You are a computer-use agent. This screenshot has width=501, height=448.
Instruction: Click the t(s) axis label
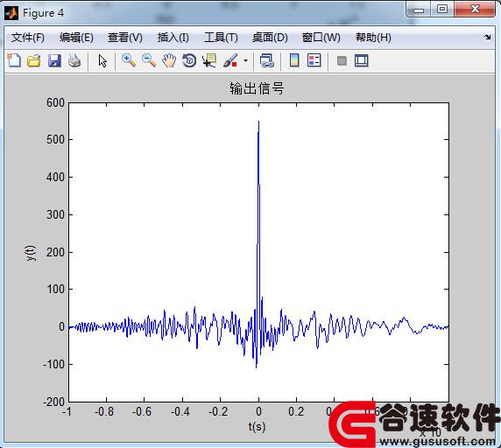[257, 427]
